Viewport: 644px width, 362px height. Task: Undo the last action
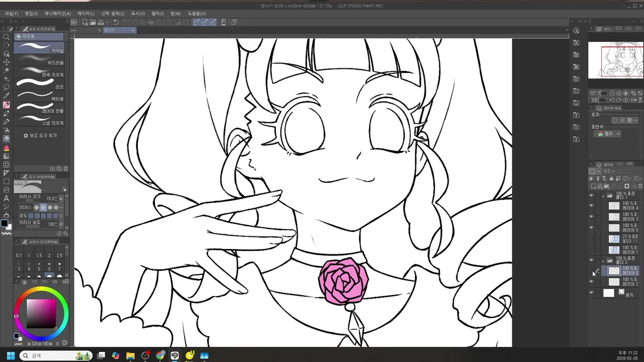[x=116, y=22]
